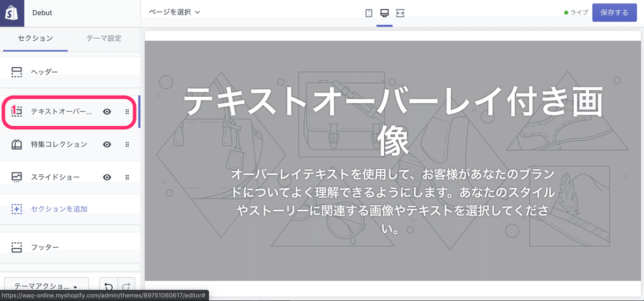Click the フッター section icon
Viewport: 644px width, 301px height.
[17, 247]
